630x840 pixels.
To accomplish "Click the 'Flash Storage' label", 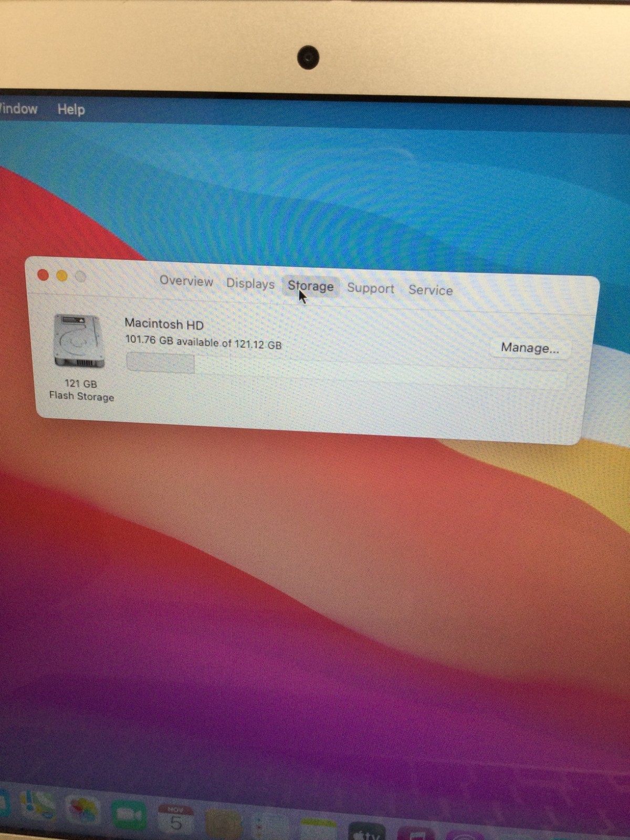I will (81, 396).
